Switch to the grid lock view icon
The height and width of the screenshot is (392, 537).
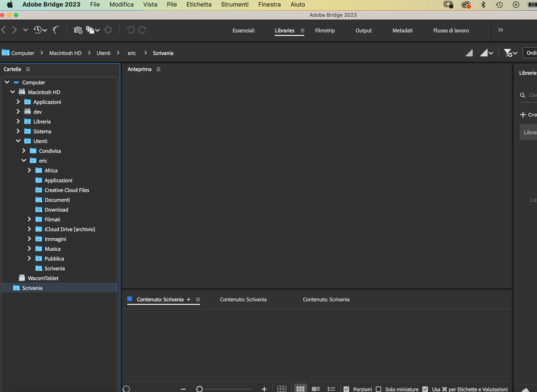282,389
